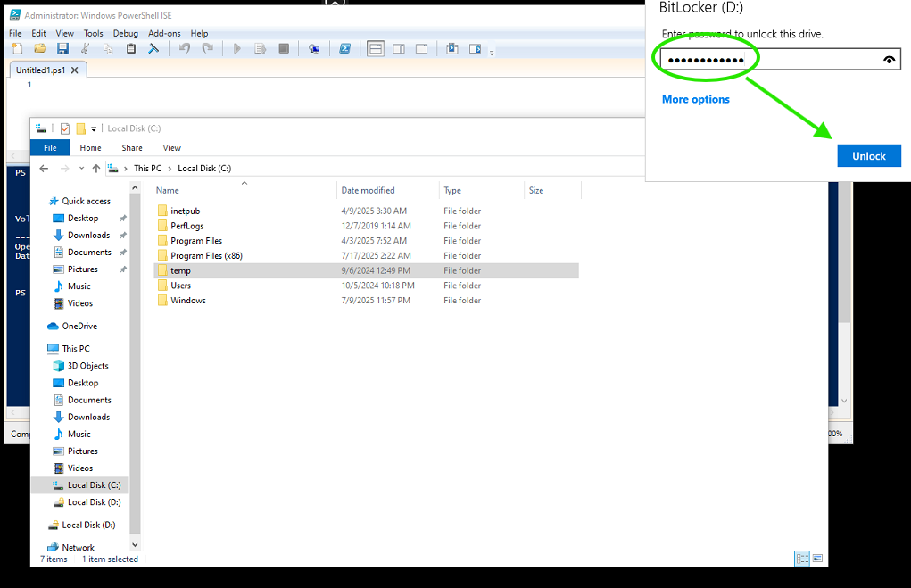911x588 pixels.
Task: Click the Explorer Up arrow
Action: coord(96,169)
